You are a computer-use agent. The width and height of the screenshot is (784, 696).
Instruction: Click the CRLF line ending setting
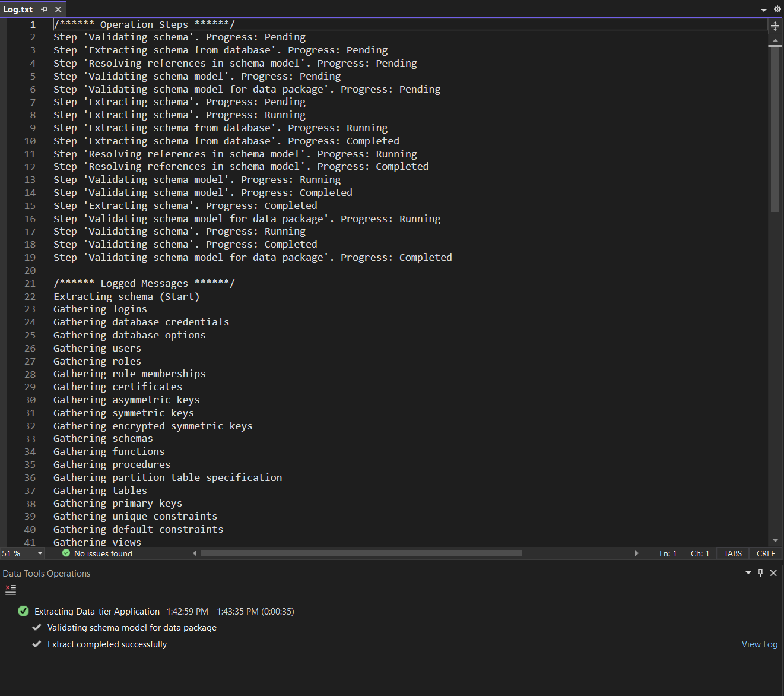pyautogui.click(x=766, y=553)
